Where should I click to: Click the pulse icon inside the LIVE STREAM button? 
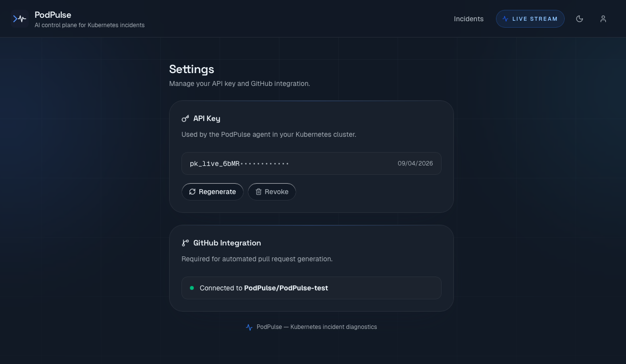pos(505,19)
